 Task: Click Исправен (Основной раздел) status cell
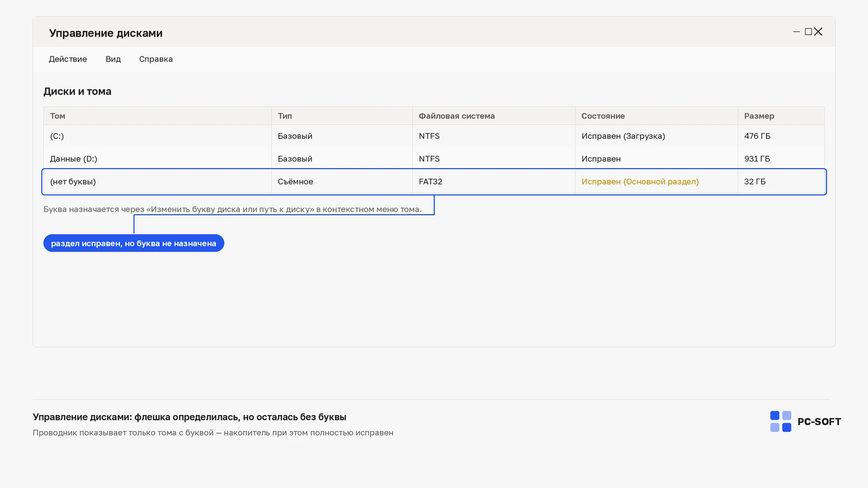[x=656, y=182]
